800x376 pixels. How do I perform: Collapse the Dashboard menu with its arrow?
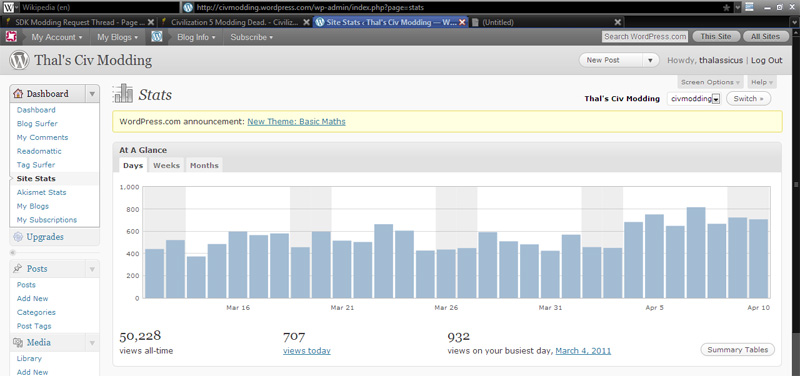pyautogui.click(x=92, y=94)
